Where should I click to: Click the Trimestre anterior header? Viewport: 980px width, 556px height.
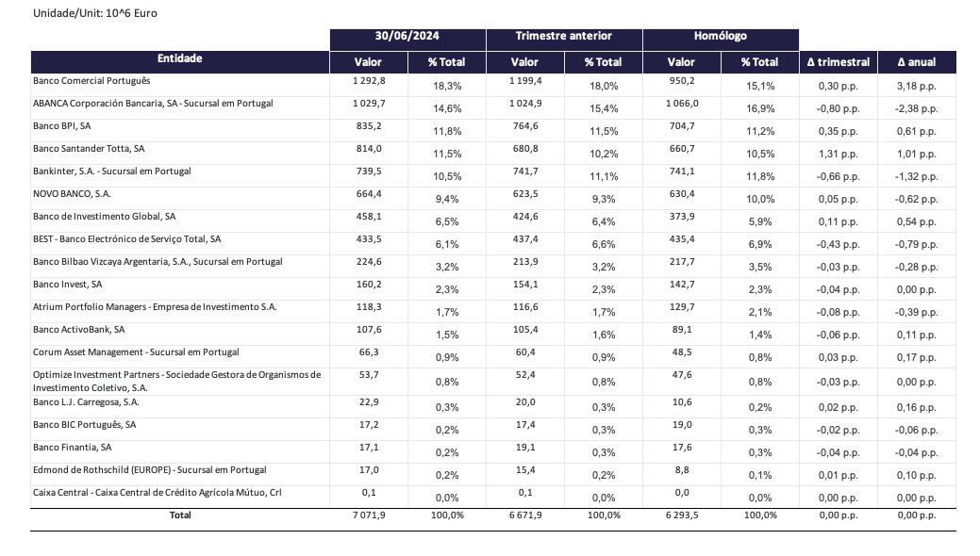[563, 37]
